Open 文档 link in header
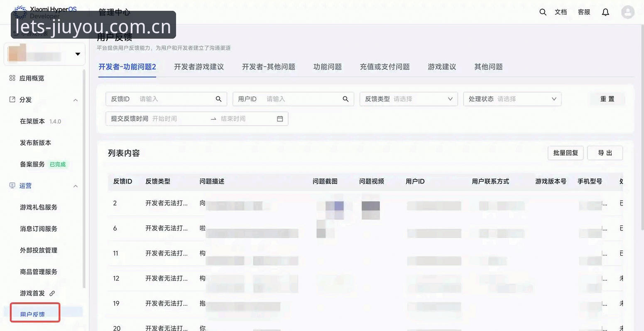644x331 pixels. coord(561,12)
